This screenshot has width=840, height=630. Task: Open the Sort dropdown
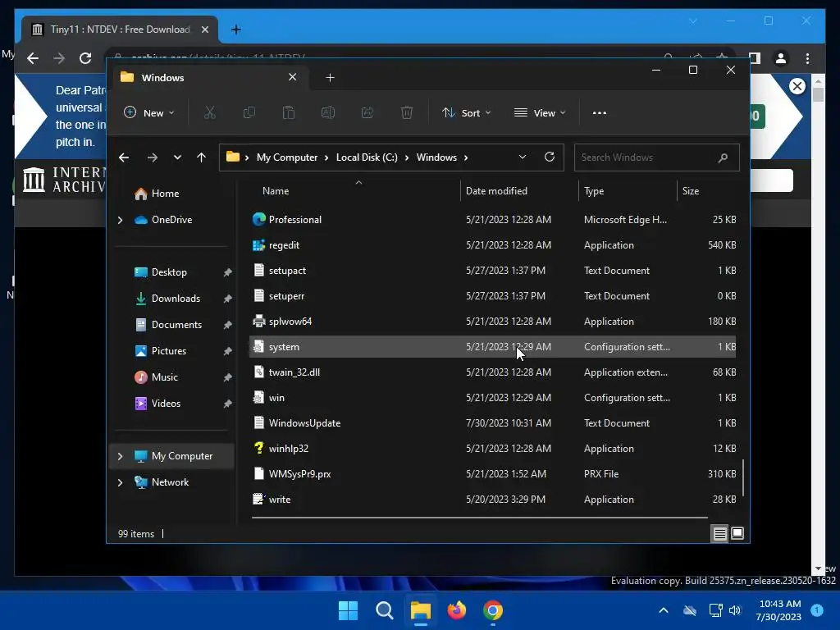(466, 113)
